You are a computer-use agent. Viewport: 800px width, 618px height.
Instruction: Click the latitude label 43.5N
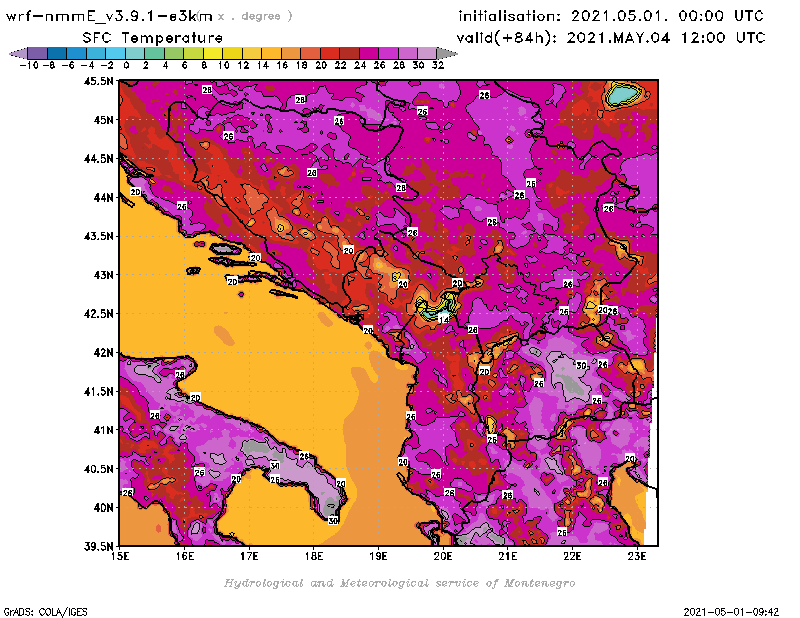click(98, 236)
